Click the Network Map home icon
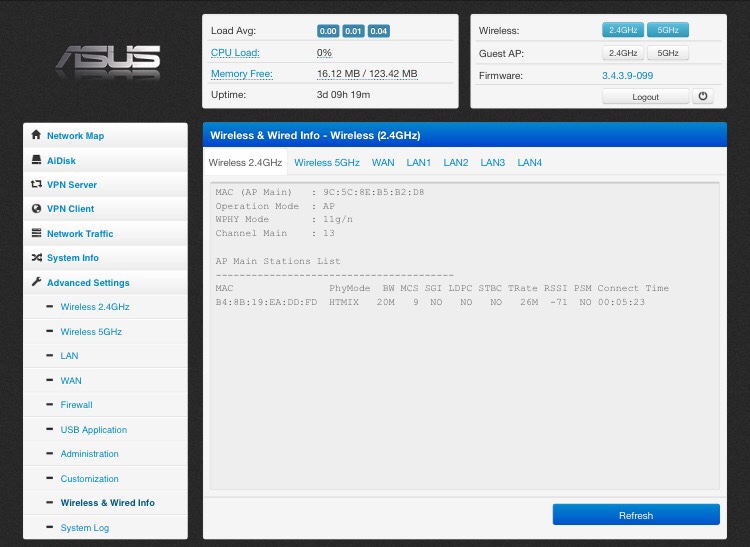This screenshot has height=547, width=750. click(x=37, y=135)
